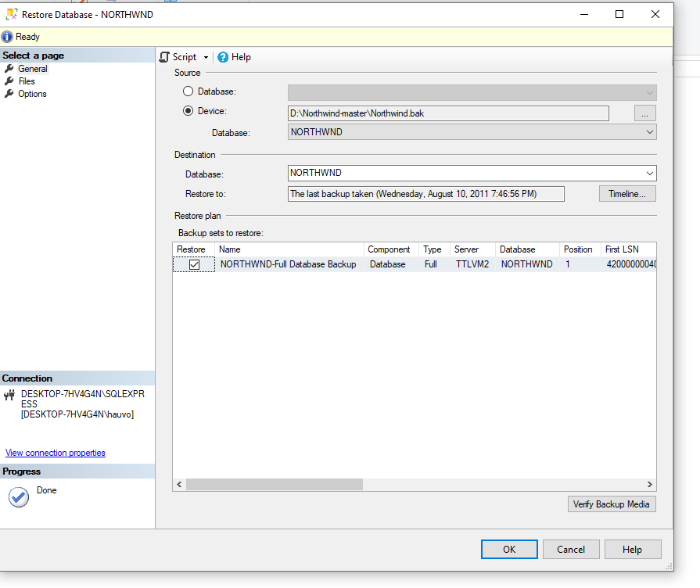Viewport: 700px width, 588px height.
Task: Select the Options page wrench icon
Action: click(9, 94)
